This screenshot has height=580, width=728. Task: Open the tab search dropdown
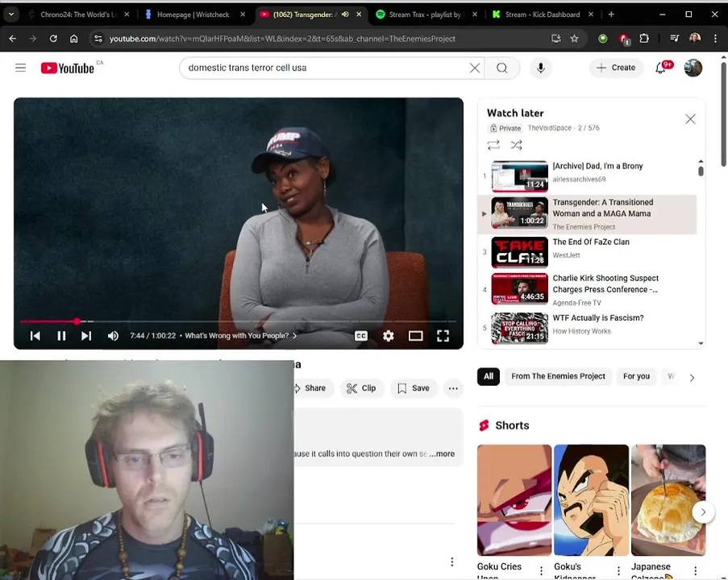pyautogui.click(x=11, y=14)
